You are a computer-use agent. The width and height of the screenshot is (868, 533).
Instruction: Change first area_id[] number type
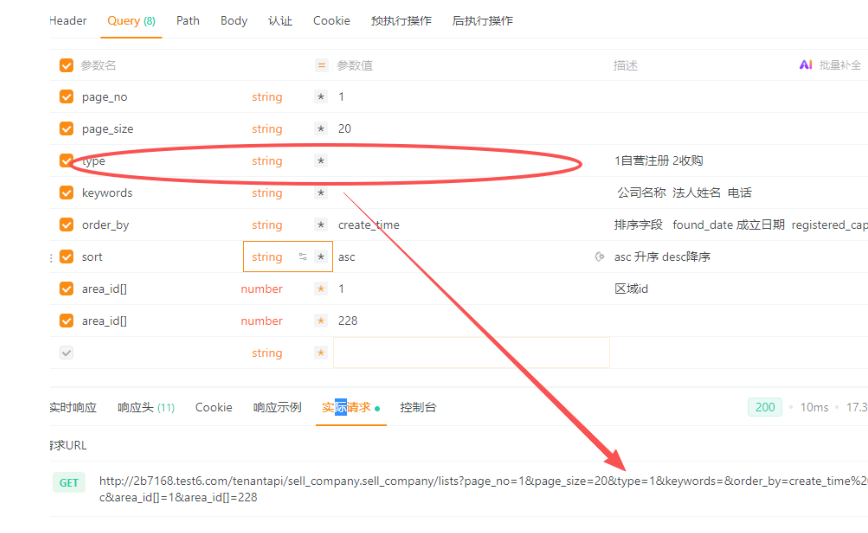[x=261, y=289]
